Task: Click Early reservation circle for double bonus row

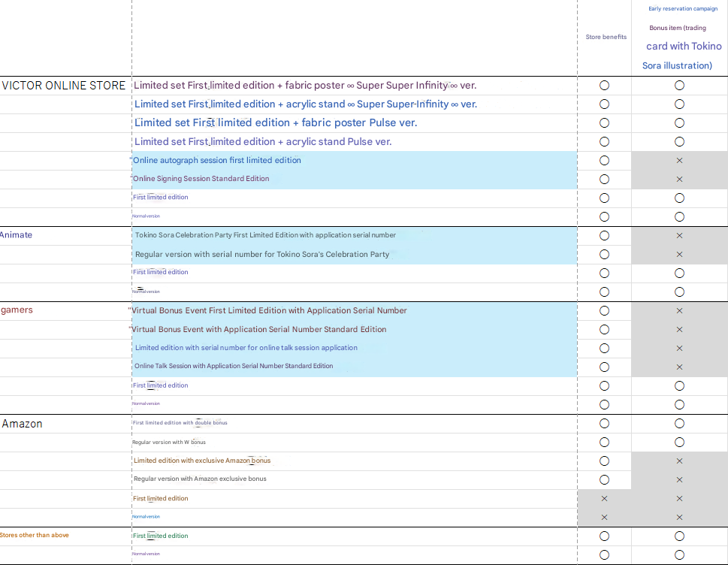Action: point(679,424)
